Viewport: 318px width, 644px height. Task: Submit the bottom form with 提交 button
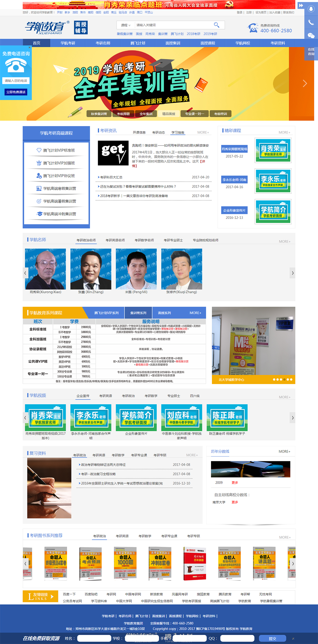[272, 639]
